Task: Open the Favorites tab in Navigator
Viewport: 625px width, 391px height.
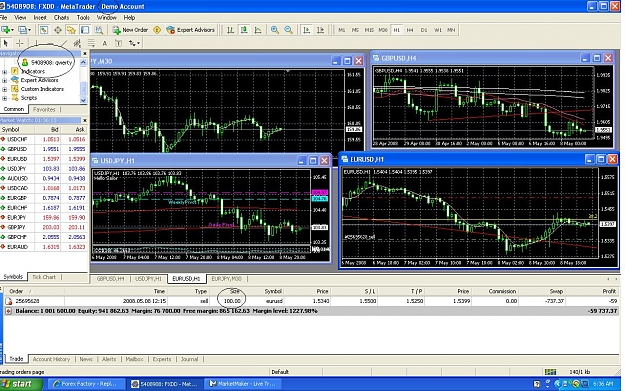Action: [44, 109]
